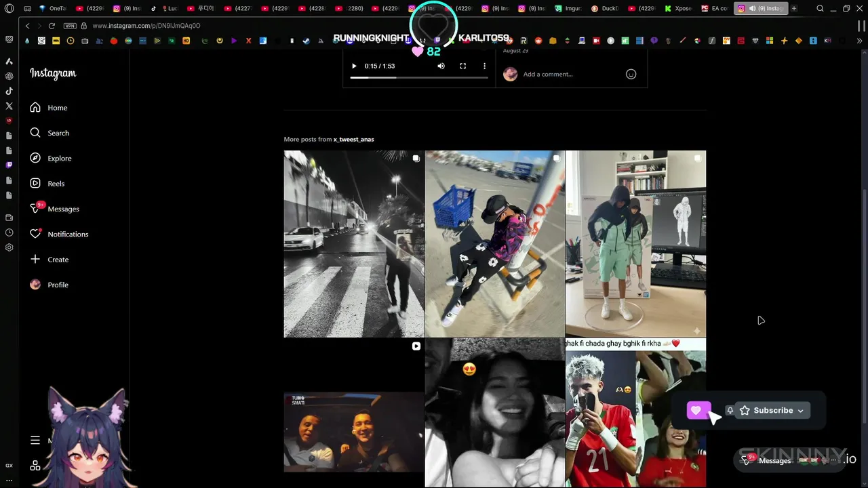Screen dimensions: 868x488
Task: Open the Reddit bookmark icon
Action: 538,41
